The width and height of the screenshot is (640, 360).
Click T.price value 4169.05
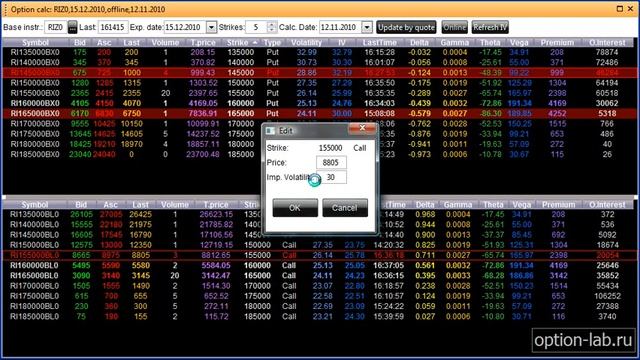click(203, 103)
